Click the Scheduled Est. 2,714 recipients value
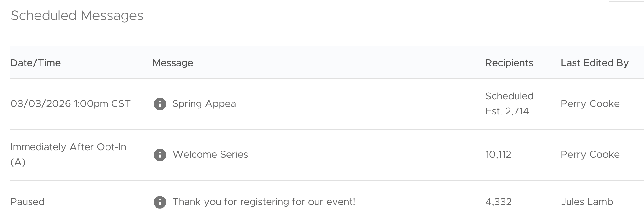This screenshot has width=644, height=222. pos(509,103)
